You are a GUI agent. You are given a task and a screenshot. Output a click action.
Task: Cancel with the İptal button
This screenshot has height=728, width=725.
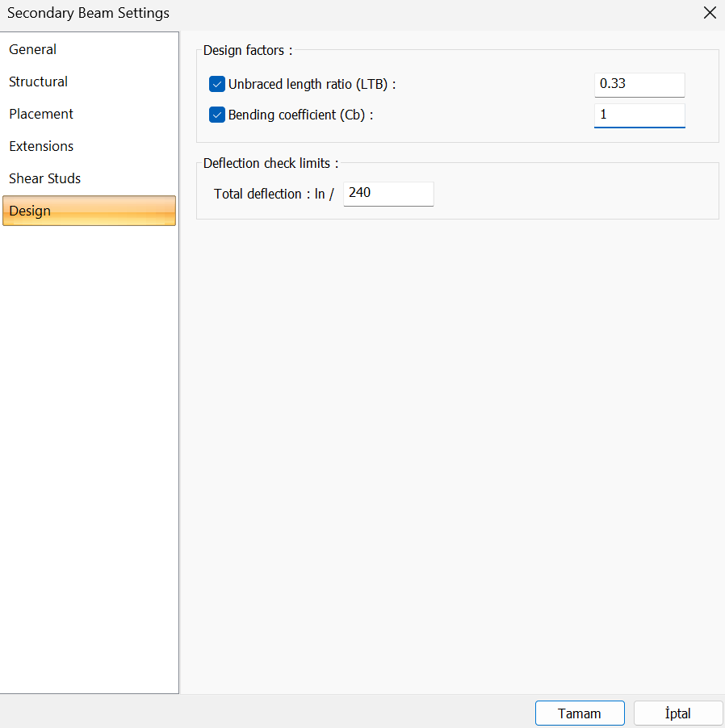[x=678, y=713]
